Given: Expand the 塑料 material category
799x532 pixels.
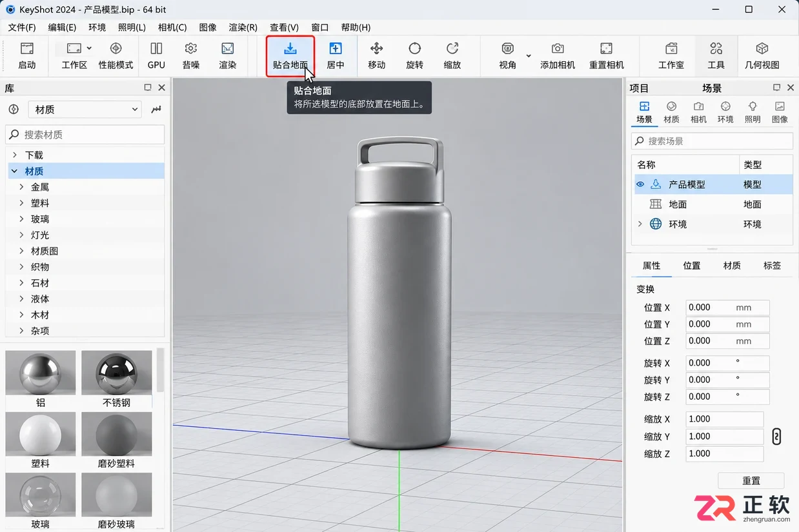Looking at the screenshot, I should coord(21,203).
